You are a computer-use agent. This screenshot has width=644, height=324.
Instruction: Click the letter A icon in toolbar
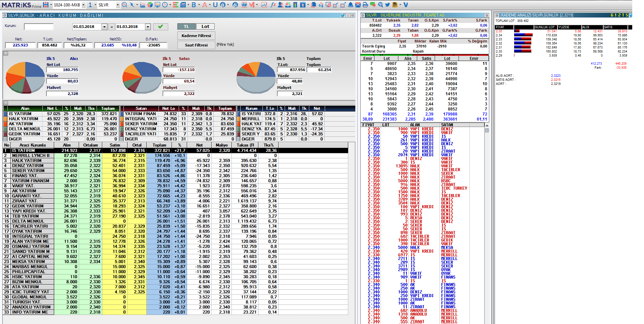tap(205, 5)
